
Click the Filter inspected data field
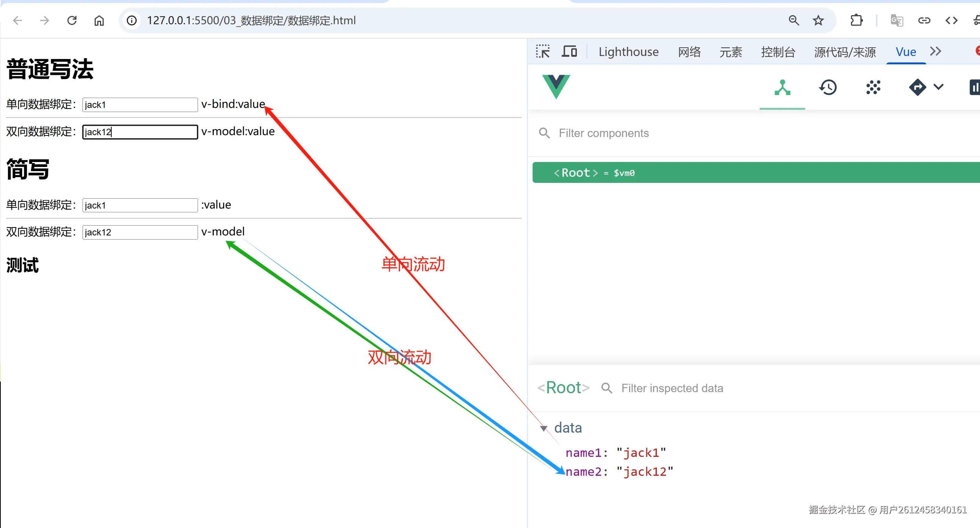(672, 388)
